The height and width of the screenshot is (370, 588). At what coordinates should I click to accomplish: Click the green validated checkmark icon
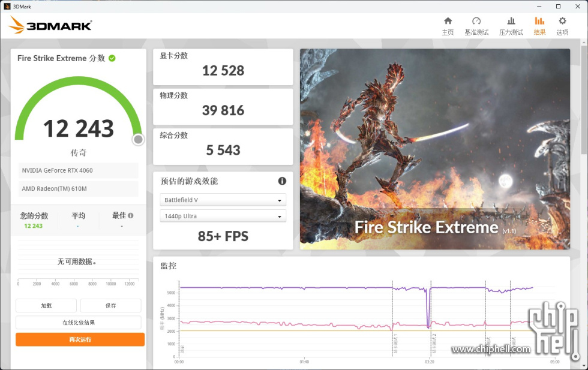[x=112, y=58]
